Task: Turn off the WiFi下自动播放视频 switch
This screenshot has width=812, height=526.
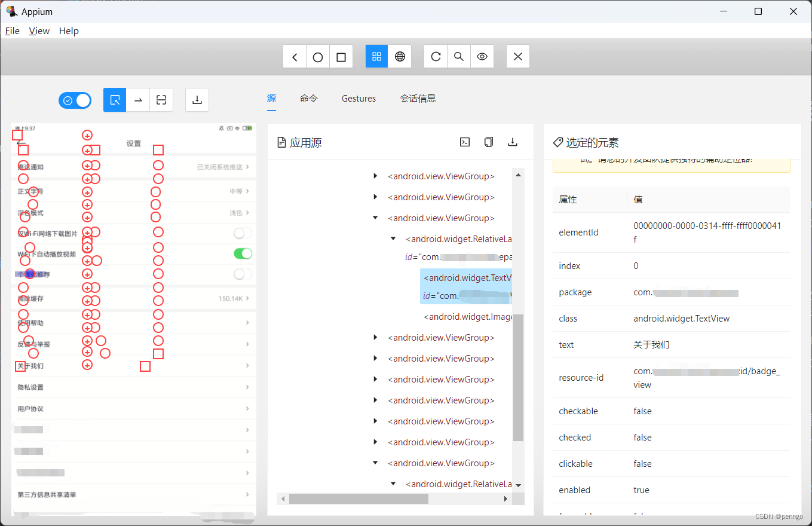Action: pos(243,254)
